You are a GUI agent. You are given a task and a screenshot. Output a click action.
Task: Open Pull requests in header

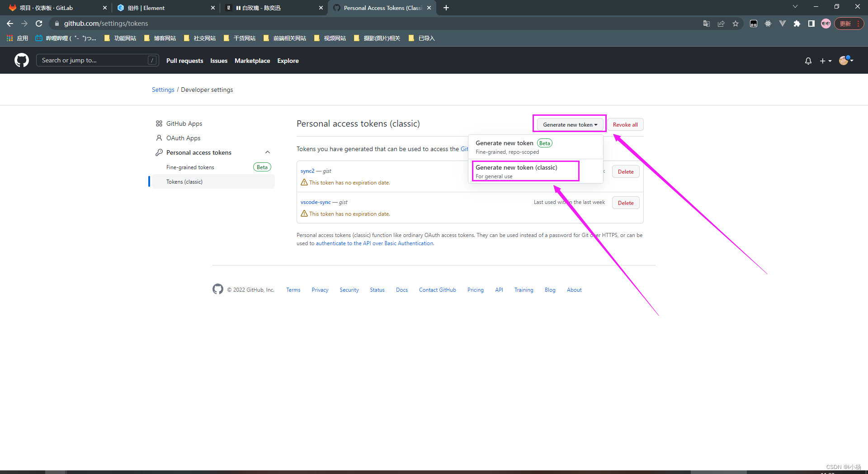click(x=184, y=61)
